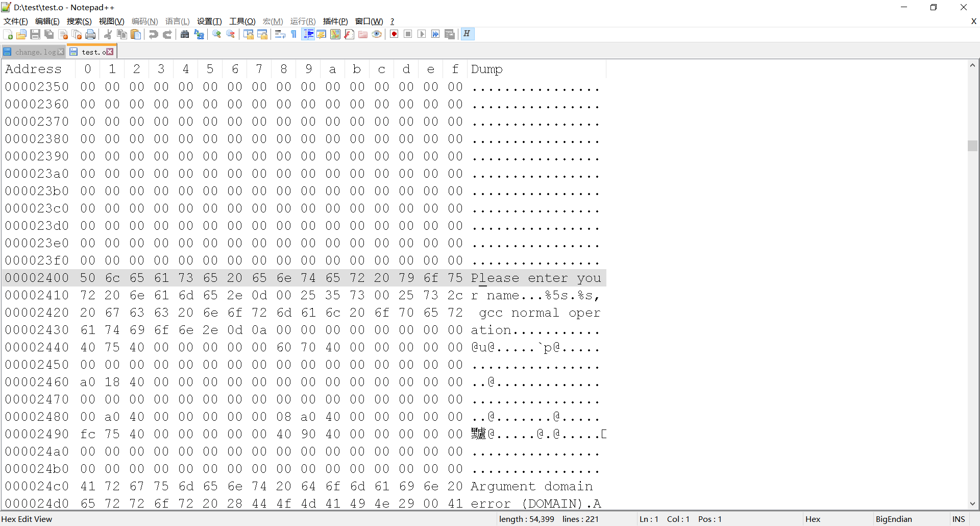Open the 插件(P) plugins menu

pyautogui.click(x=335, y=21)
